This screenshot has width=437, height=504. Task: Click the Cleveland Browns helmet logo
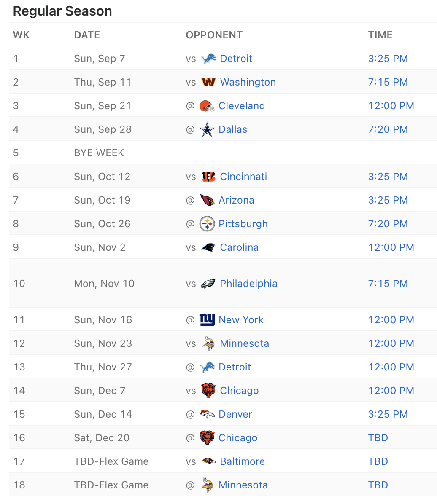[207, 106]
